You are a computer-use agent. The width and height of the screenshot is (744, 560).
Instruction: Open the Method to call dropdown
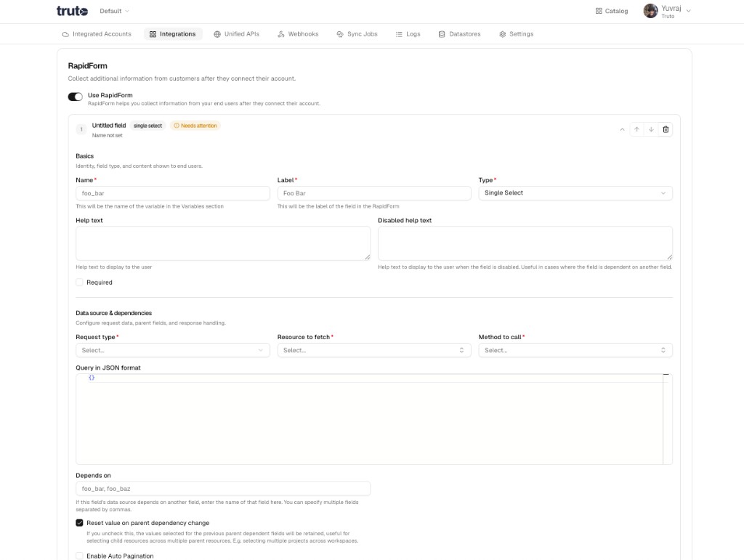575,350
